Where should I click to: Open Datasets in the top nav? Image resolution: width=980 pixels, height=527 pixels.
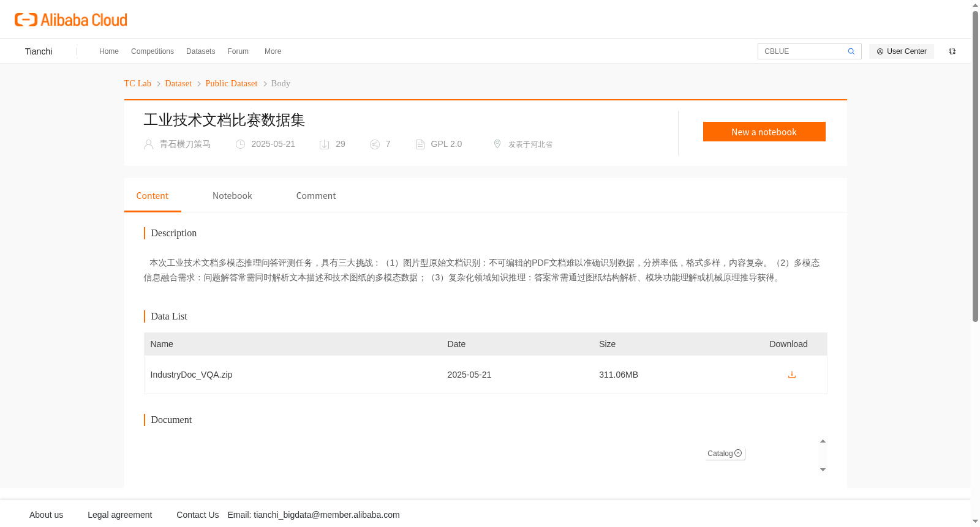point(201,51)
